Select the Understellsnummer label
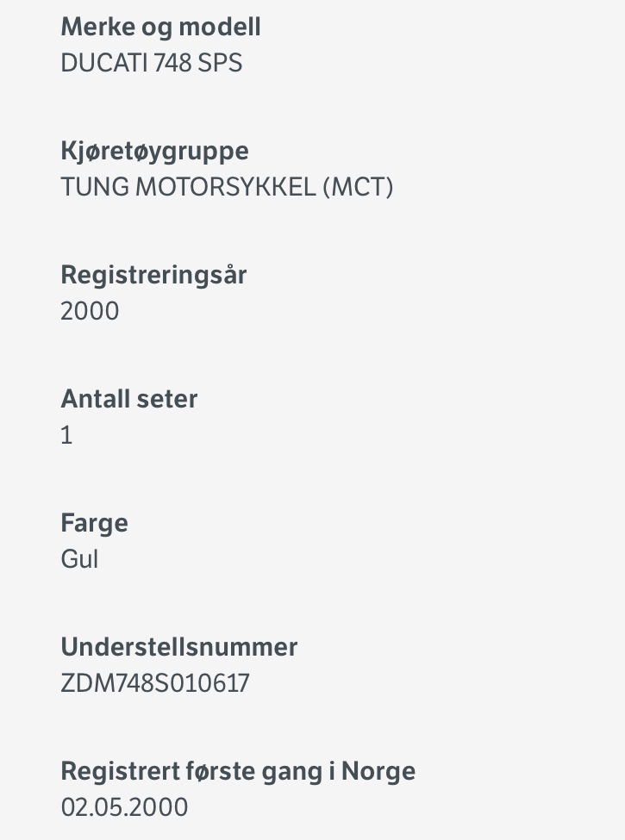The height and width of the screenshot is (840, 625). [x=179, y=647]
